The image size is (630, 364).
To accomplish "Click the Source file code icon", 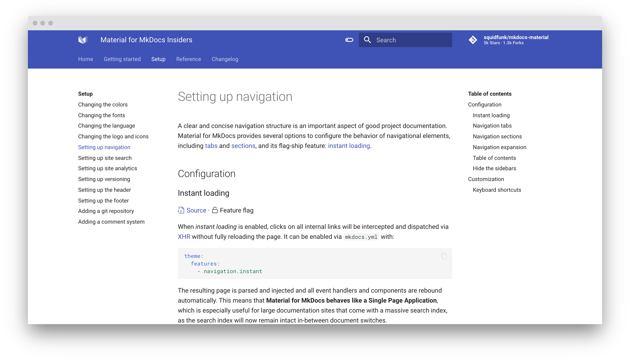I will (x=181, y=210).
